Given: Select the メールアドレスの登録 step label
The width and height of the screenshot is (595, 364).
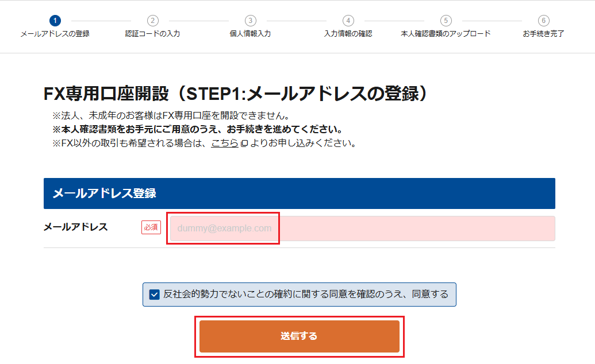Looking at the screenshot, I should click(x=55, y=34).
